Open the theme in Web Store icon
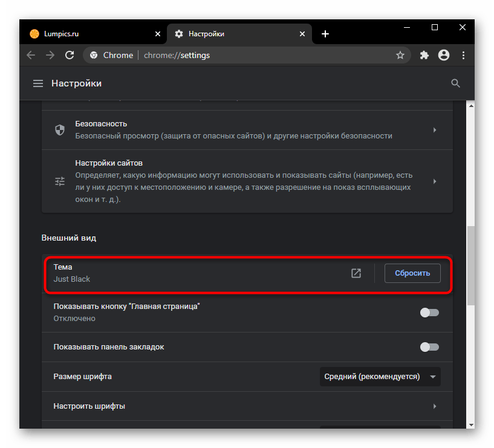The height and width of the screenshot is (448, 494). 356,273
